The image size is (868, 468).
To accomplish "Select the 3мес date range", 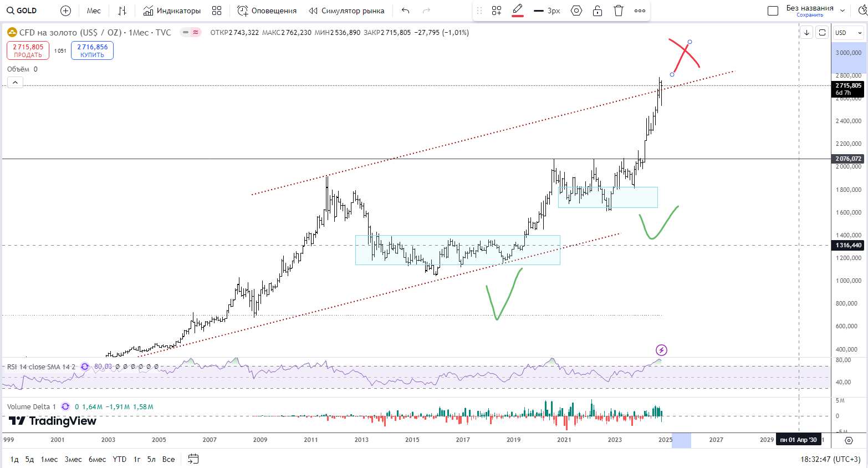I will point(73,459).
